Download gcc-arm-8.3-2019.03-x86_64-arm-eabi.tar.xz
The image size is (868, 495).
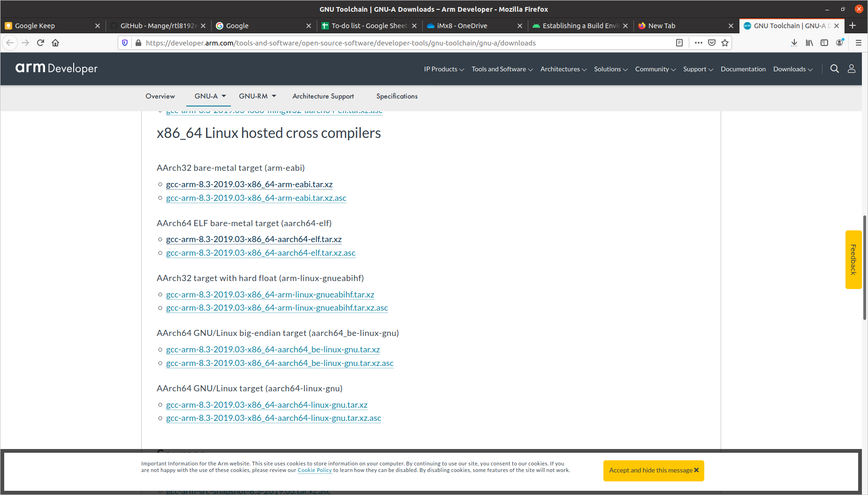pyautogui.click(x=249, y=184)
